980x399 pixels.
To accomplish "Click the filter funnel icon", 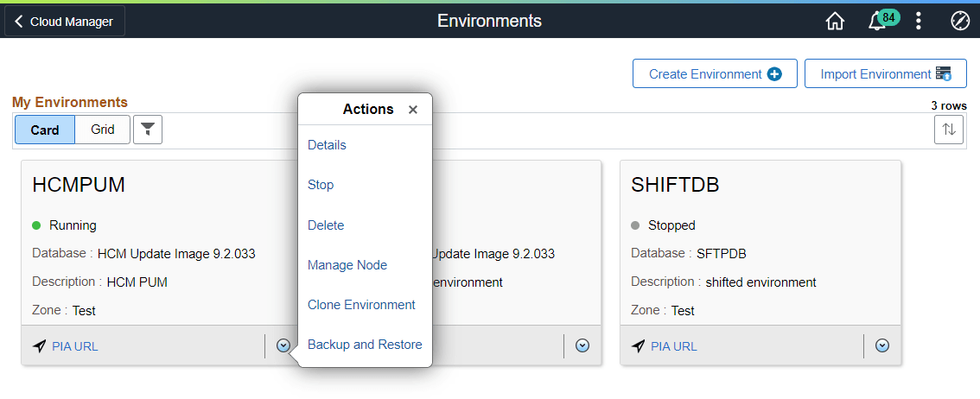I will (148, 130).
